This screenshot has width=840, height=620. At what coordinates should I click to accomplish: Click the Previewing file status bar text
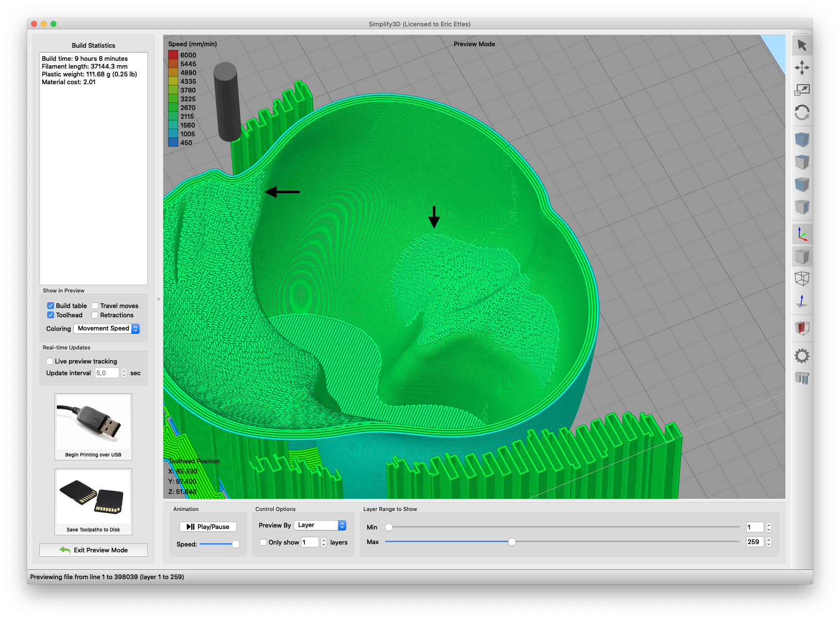(x=107, y=577)
